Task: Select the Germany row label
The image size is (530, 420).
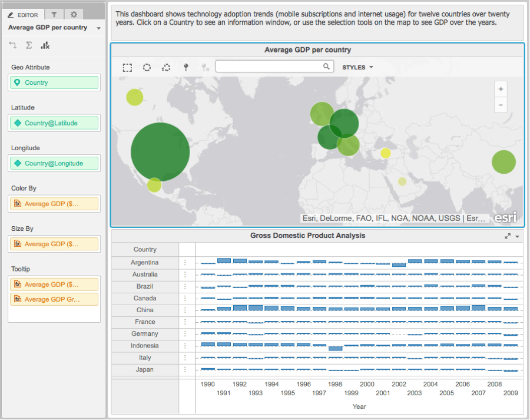Action: click(145, 334)
